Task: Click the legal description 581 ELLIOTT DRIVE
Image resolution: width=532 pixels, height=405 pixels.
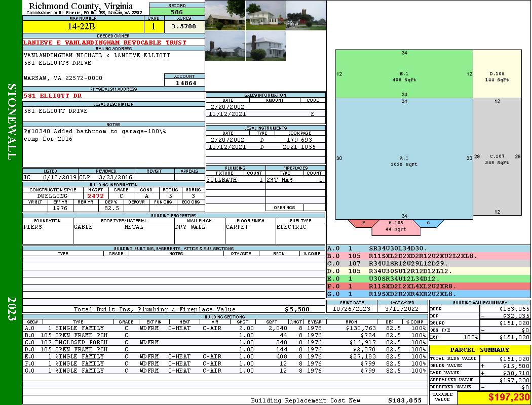Action: [56, 111]
